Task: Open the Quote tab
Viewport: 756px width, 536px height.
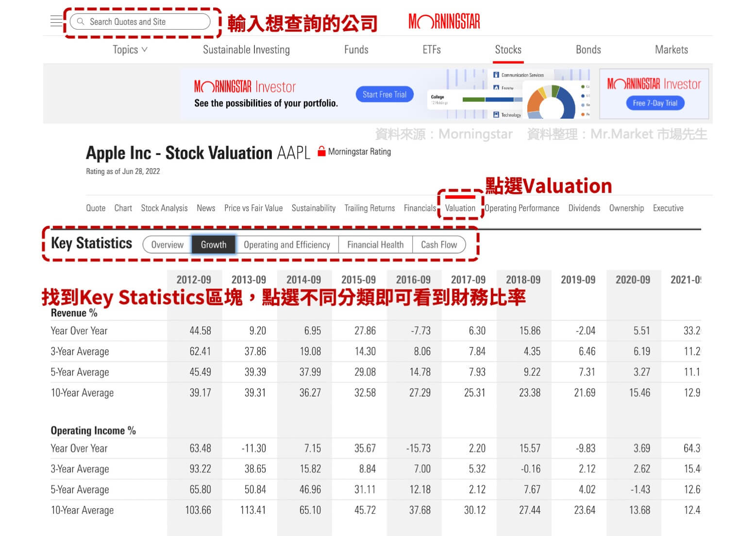Action: coord(96,208)
